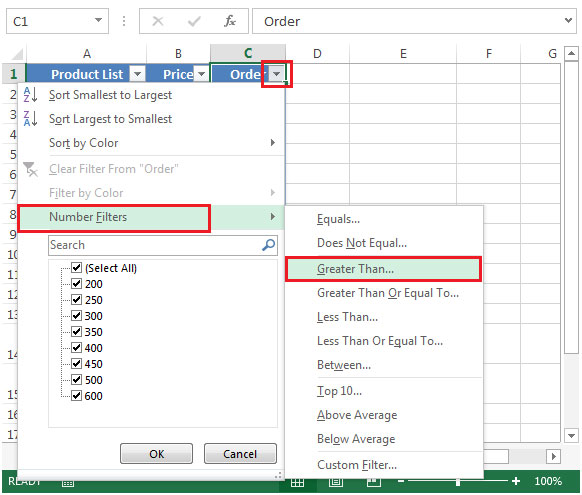
Task: Expand the formula bar with its chevron
Action: [x=568, y=20]
